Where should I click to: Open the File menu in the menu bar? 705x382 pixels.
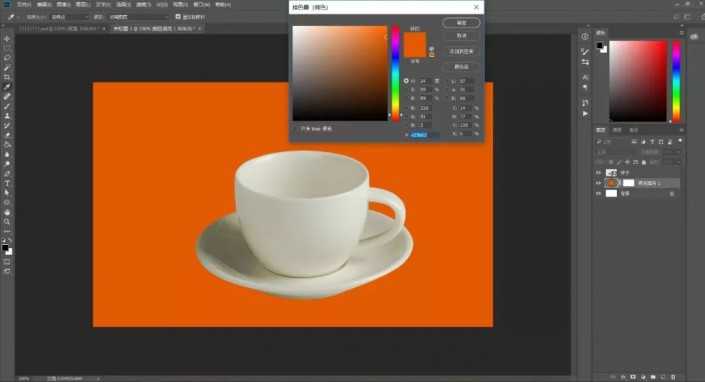click(23, 4)
